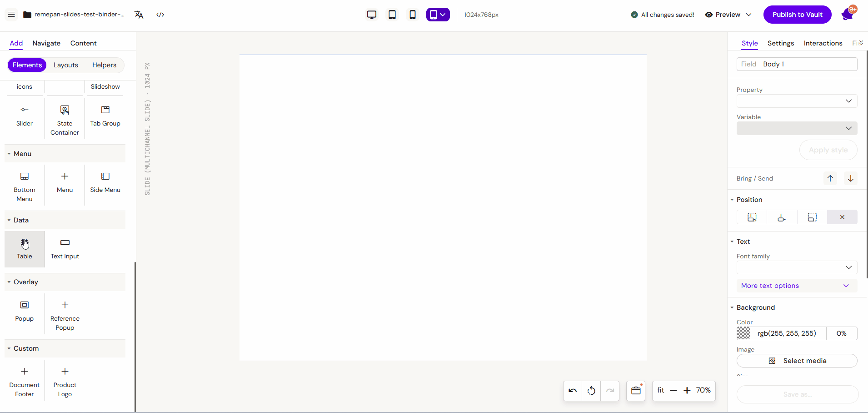The height and width of the screenshot is (413, 868).
Task: Switch to tablet device view
Action: coord(392,15)
